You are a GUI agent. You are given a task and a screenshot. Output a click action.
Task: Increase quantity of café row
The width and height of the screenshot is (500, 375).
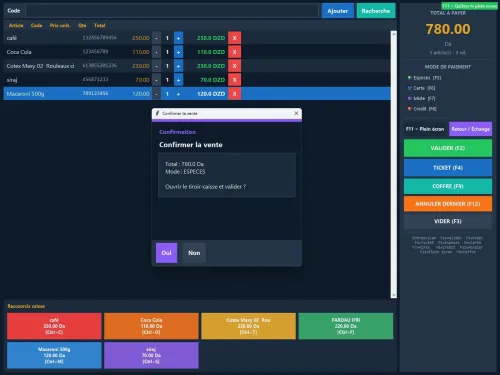(178, 38)
